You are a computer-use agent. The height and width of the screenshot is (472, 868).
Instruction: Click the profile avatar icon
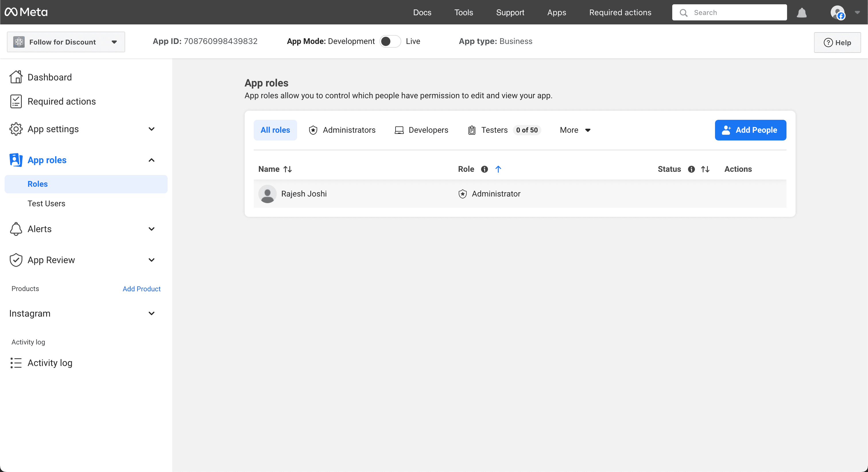(837, 12)
